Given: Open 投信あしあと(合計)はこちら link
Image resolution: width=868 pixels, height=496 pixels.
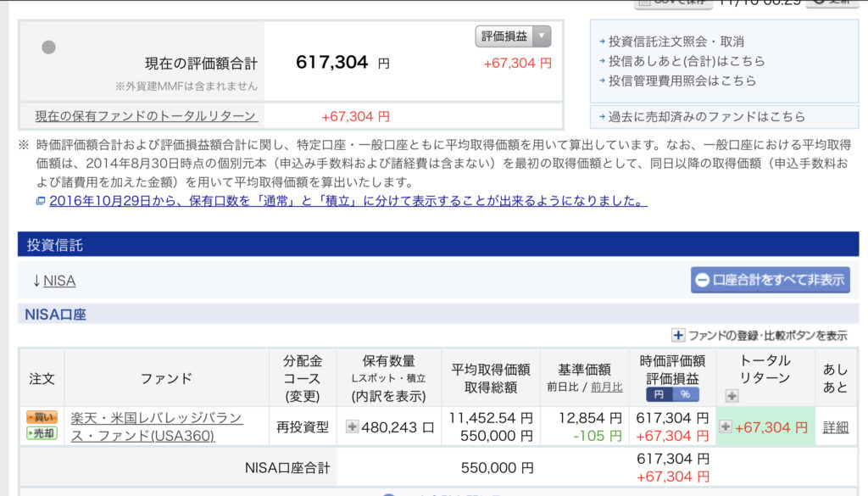Looking at the screenshot, I should [687, 61].
